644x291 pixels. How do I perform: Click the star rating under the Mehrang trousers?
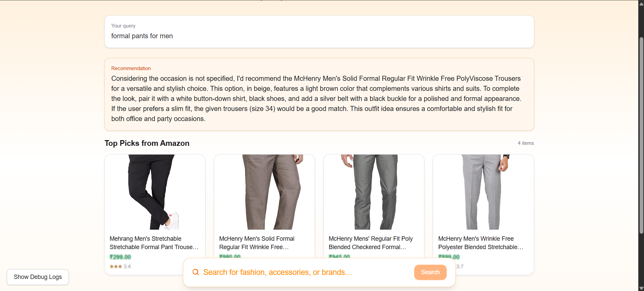[x=116, y=267]
